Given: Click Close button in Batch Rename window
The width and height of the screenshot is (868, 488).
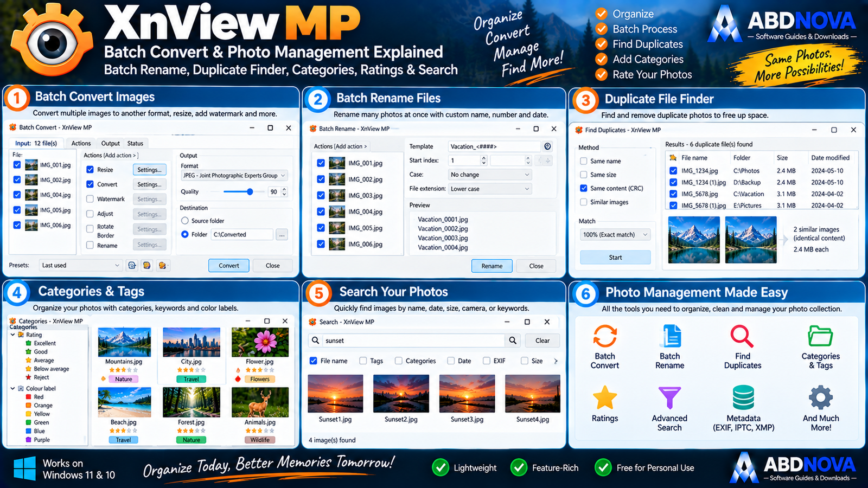Looking at the screenshot, I should 536,266.
